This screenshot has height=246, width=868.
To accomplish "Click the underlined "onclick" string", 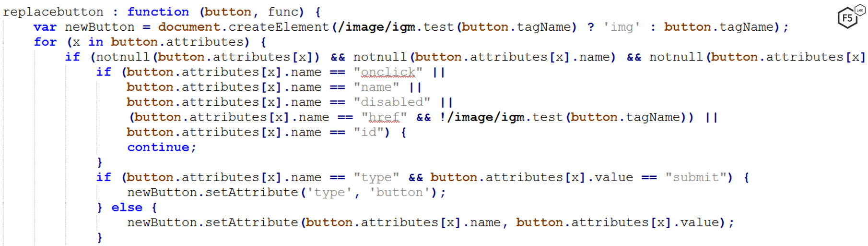I will tap(388, 72).
